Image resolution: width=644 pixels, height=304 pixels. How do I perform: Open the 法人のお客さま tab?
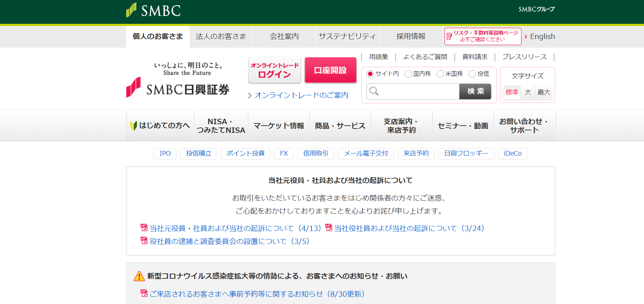point(221,36)
